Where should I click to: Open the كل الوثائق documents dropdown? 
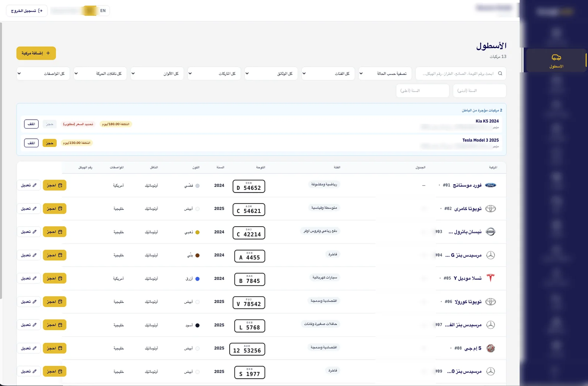click(271, 73)
